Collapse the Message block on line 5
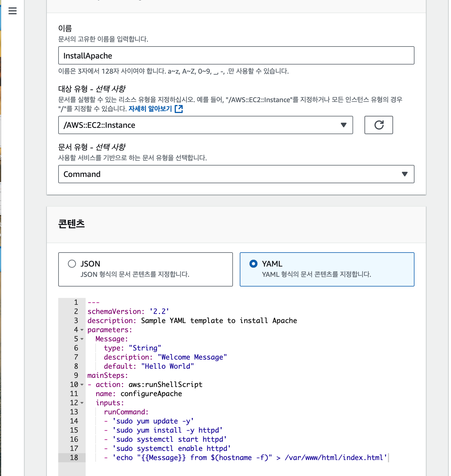 point(82,339)
